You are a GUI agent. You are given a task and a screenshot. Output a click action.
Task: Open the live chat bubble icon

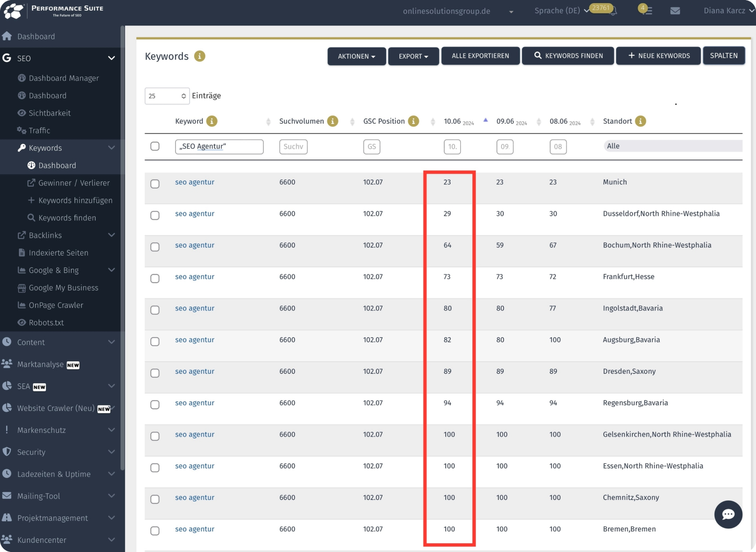(728, 514)
